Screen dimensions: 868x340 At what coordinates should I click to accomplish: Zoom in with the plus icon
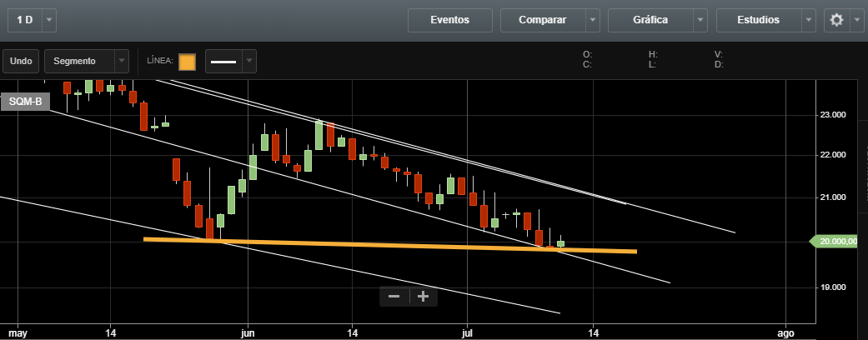click(x=424, y=297)
